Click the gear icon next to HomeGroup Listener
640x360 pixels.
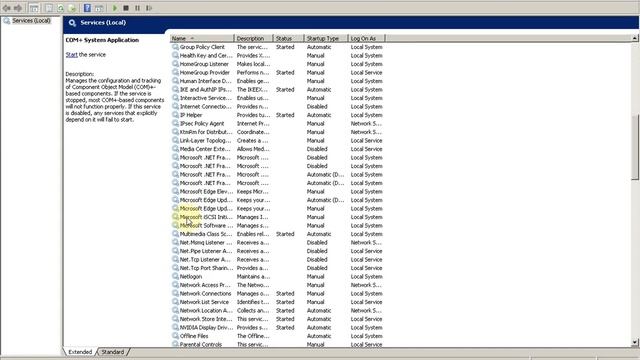[x=175, y=64]
